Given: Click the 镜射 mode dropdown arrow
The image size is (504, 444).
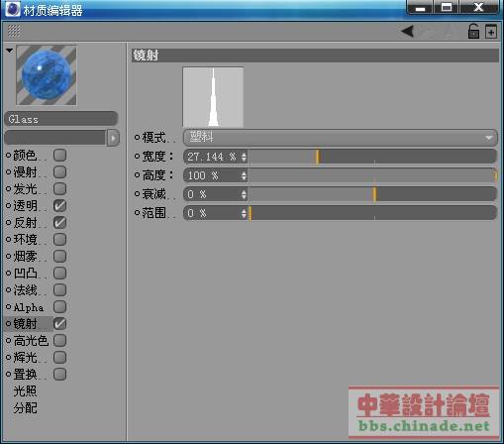Looking at the screenshot, I should [x=489, y=138].
